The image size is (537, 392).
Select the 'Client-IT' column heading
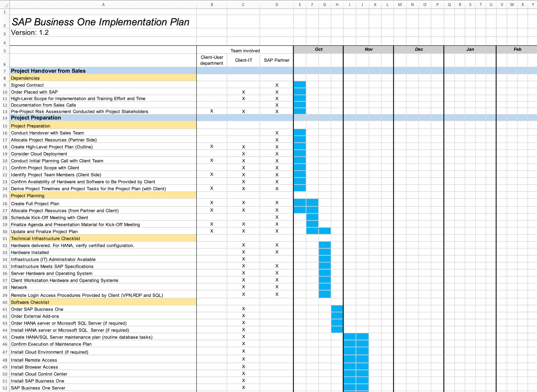click(x=243, y=60)
